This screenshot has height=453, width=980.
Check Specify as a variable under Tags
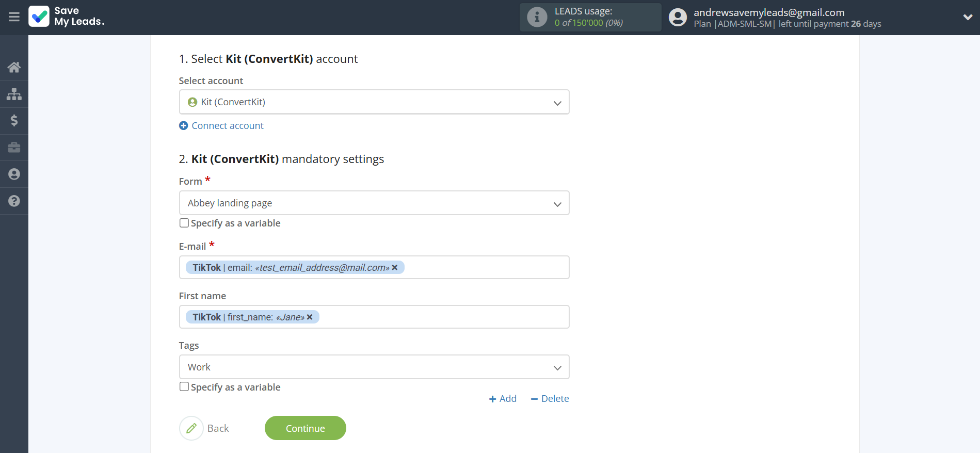tap(184, 386)
